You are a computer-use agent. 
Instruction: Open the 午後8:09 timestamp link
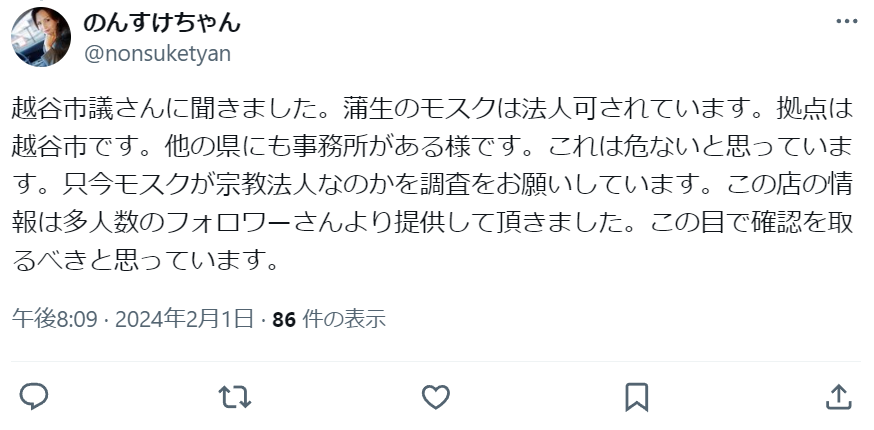tap(55, 320)
